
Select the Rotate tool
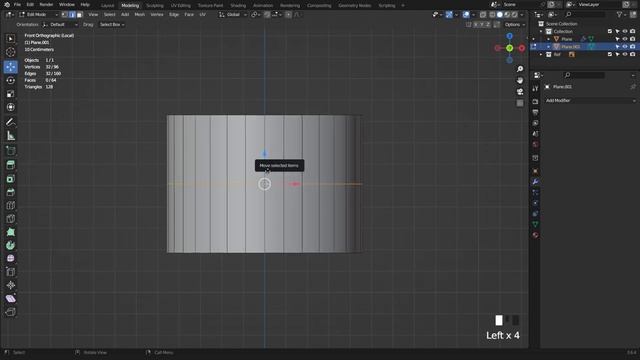point(11,80)
